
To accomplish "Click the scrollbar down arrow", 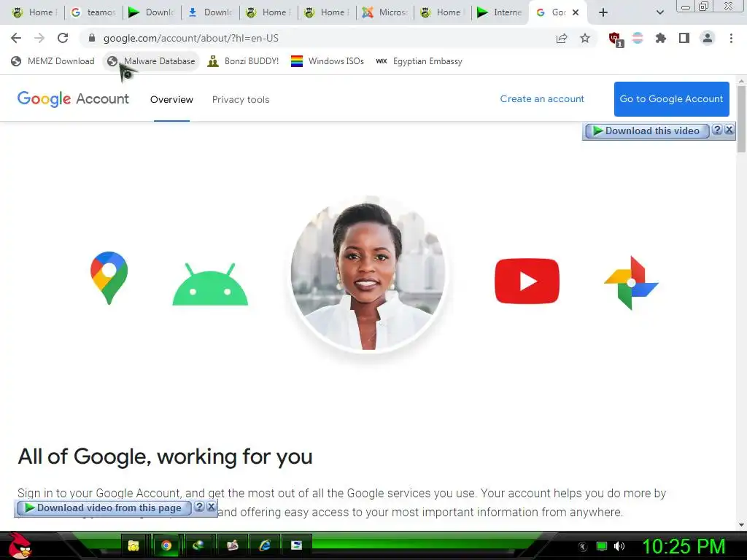I will coord(741,525).
